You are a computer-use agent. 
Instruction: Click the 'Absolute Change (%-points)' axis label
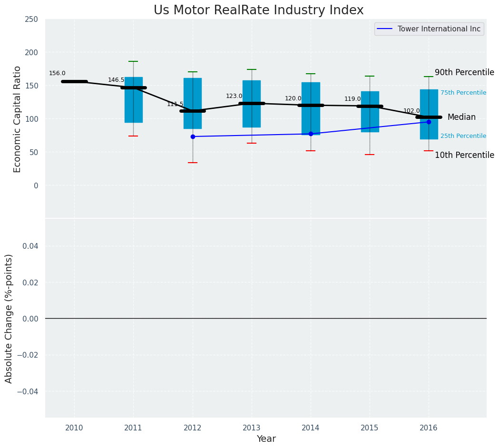(9, 318)
